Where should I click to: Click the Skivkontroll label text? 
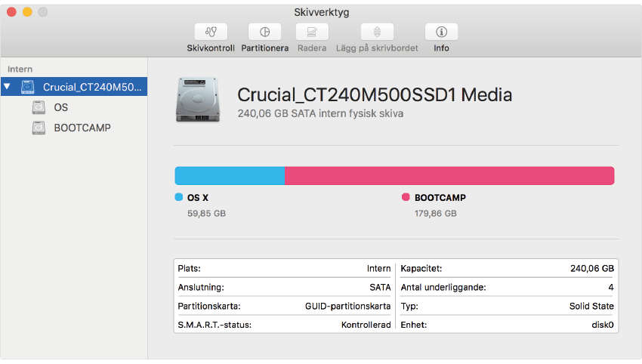[211, 48]
